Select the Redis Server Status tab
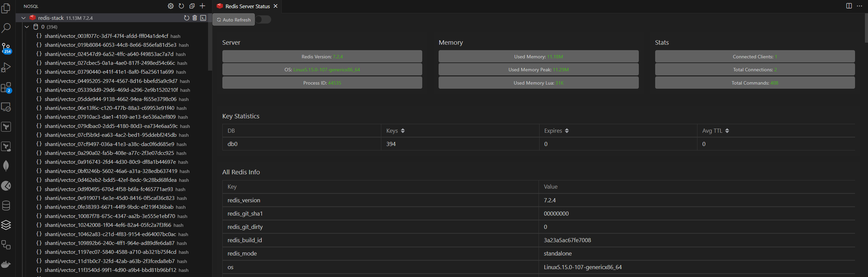The width and height of the screenshot is (868, 277). pos(248,6)
